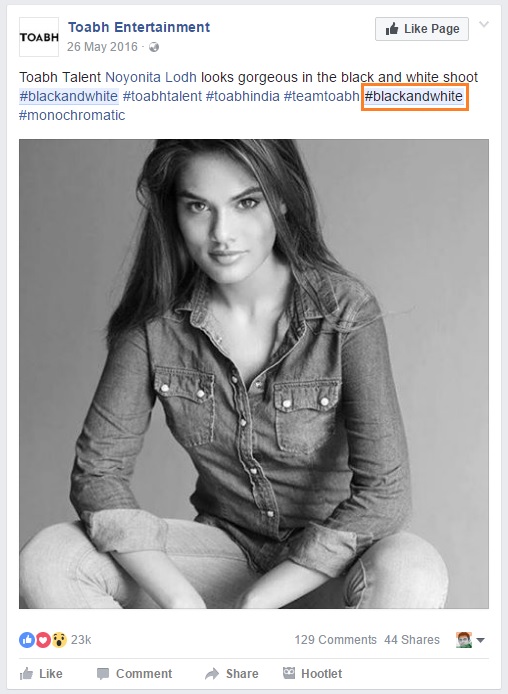This screenshot has height=694, width=508.
Task: Click the Toabh logo profile picture
Action: (x=39, y=37)
